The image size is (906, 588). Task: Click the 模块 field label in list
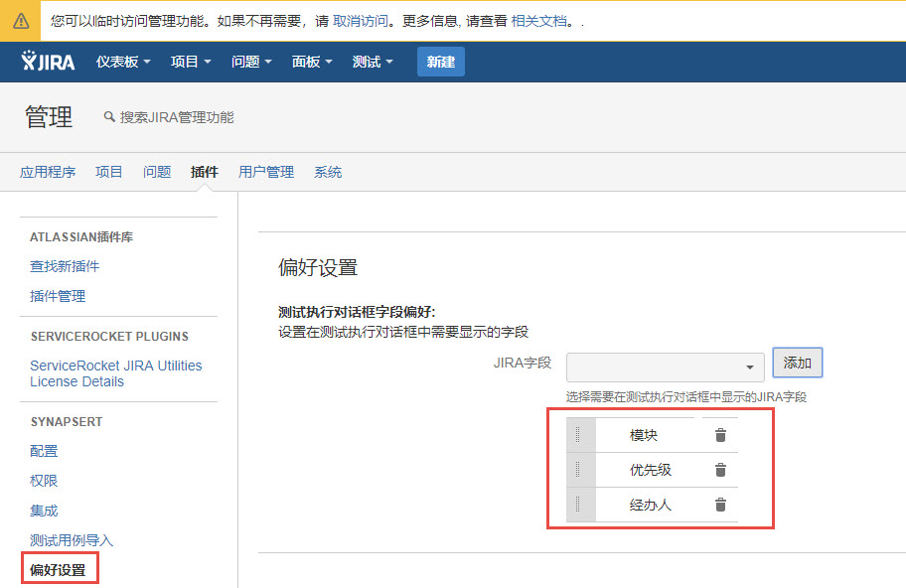[644, 435]
